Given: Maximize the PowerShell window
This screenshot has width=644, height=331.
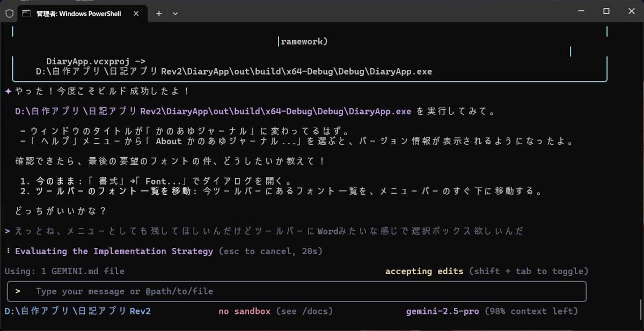Looking at the screenshot, I should (x=606, y=11).
